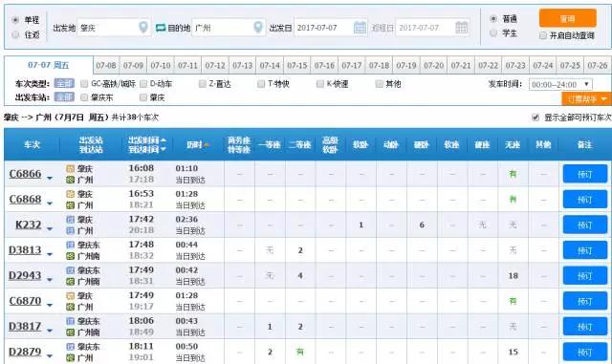
Task: Expand stop details arrow beside K232
Action: pyautogui.click(x=50, y=228)
